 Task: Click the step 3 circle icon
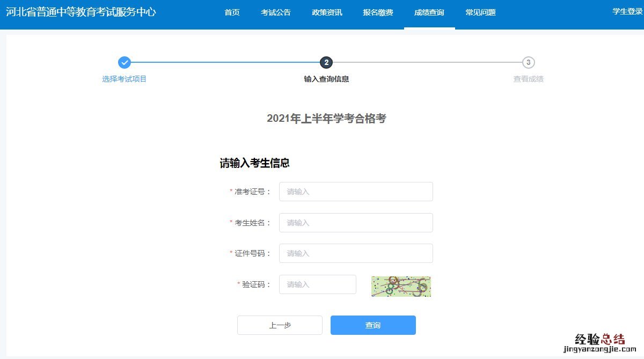529,63
